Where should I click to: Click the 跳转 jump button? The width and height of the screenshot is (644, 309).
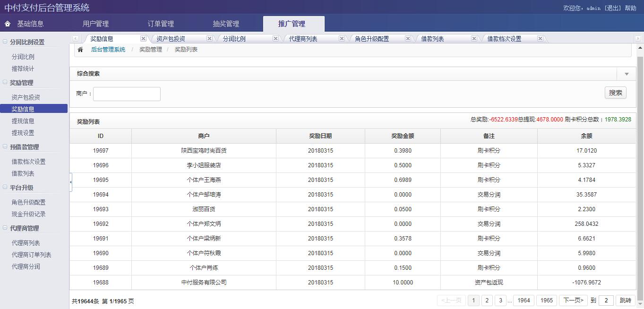(x=625, y=300)
